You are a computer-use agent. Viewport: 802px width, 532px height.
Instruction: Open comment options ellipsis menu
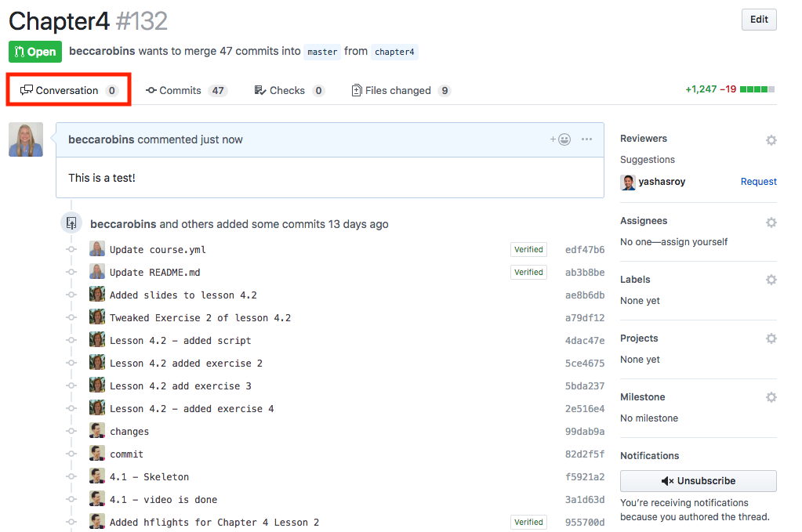[x=586, y=139]
